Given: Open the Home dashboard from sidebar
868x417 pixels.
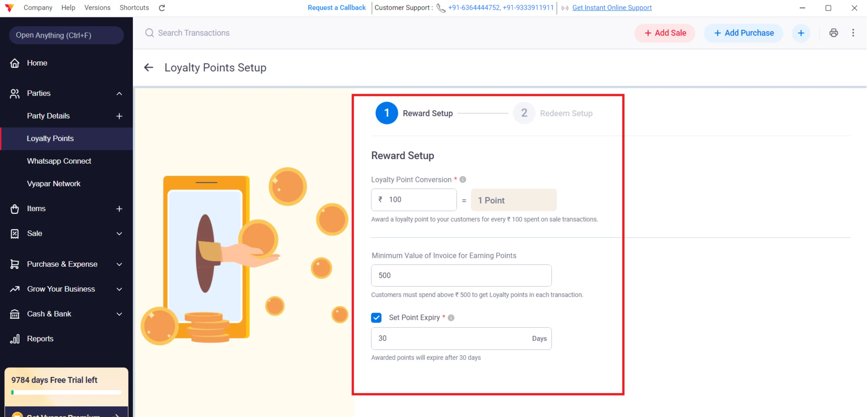Looking at the screenshot, I should pyautogui.click(x=37, y=63).
